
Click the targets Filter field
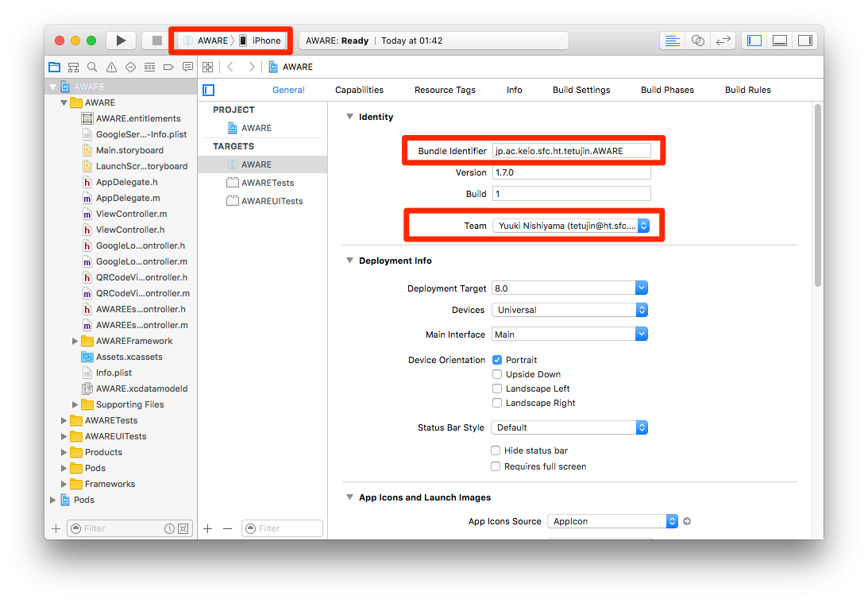pos(283,528)
